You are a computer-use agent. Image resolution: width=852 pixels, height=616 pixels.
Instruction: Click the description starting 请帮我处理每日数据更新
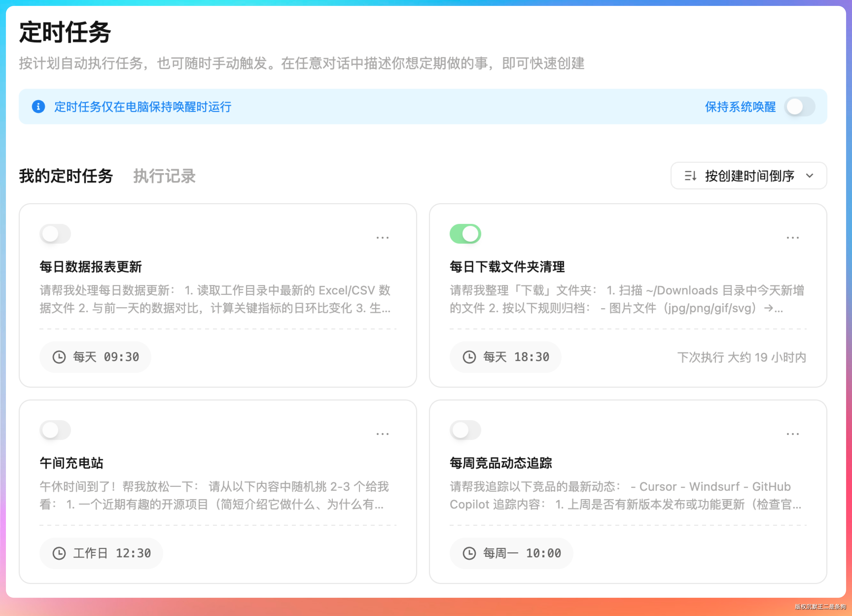pos(215,299)
